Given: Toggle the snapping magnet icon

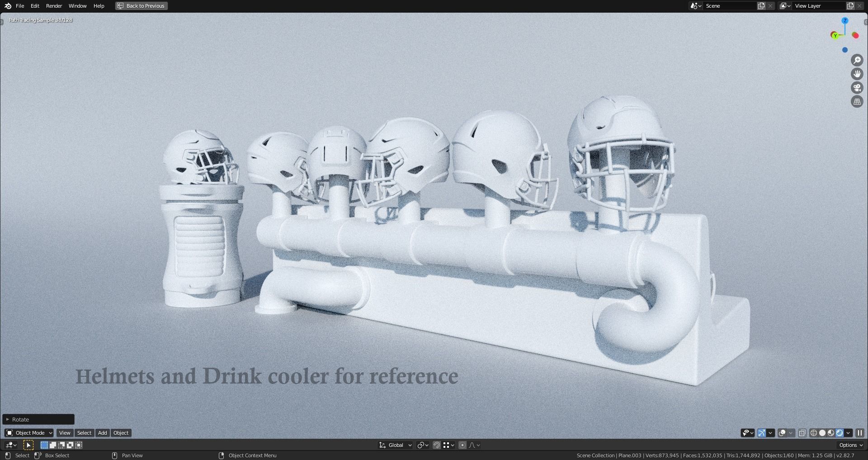Looking at the screenshot, I should click(x=437, y=445).
